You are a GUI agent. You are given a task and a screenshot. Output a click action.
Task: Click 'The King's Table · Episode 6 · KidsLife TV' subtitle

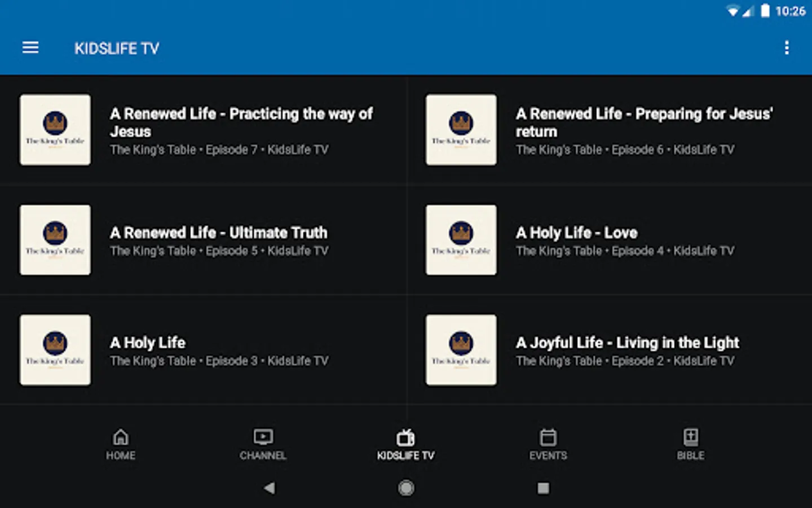coord(625,150)
